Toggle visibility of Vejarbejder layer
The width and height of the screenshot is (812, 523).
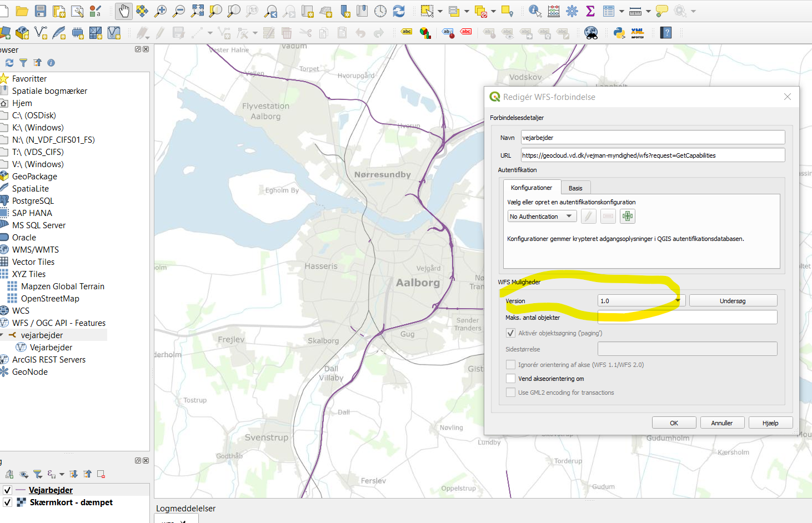[7, 490]
